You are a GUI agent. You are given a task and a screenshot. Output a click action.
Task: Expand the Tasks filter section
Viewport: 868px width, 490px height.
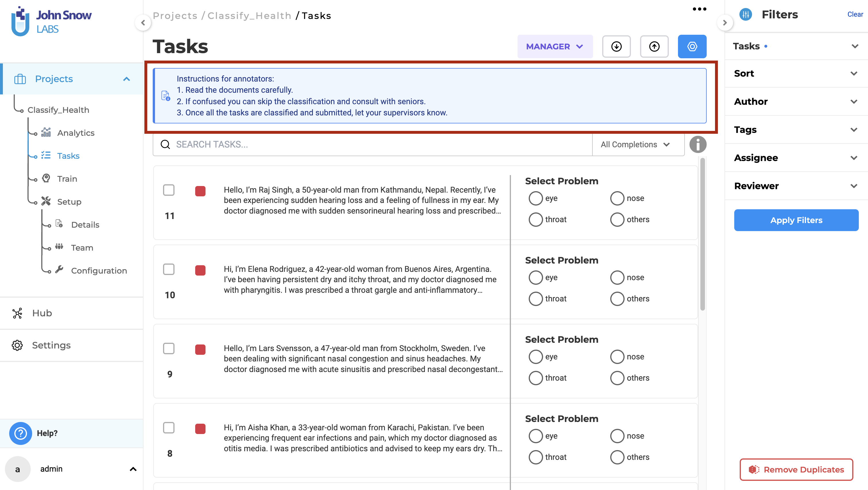coord(796,46)
